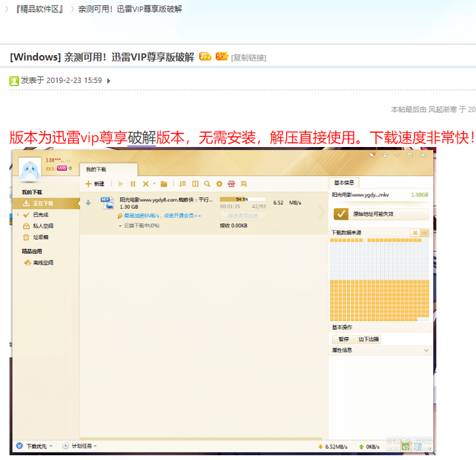Toggle the 原始地址可能失效 checkmark box
The image size is (476, 460).
(x=341, y=214)
